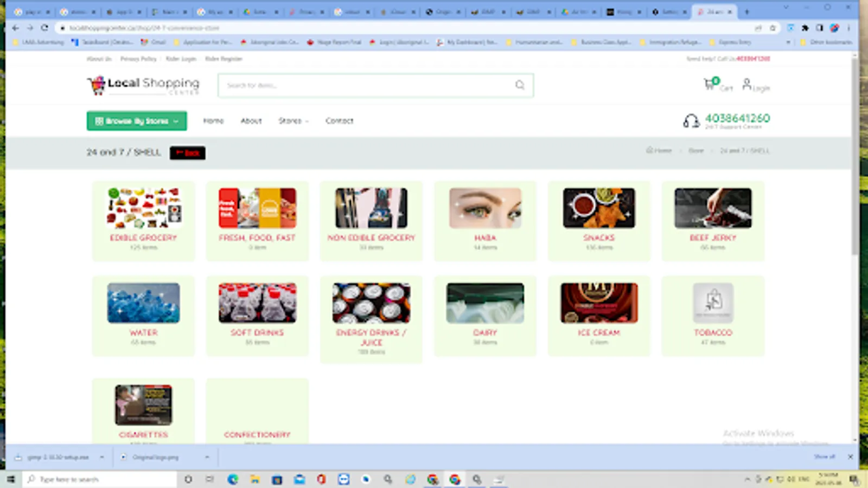
Task: Click the Home breadcrumb link
Action: coord(659,150)
